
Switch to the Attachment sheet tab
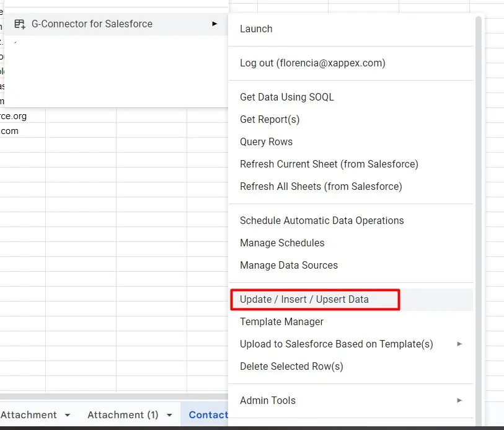[29, 415]
